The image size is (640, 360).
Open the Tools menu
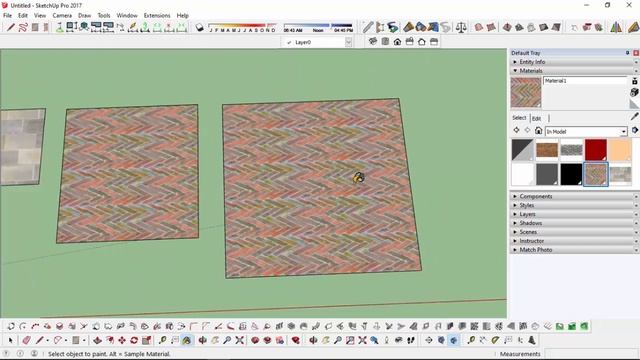coord(104,16)
